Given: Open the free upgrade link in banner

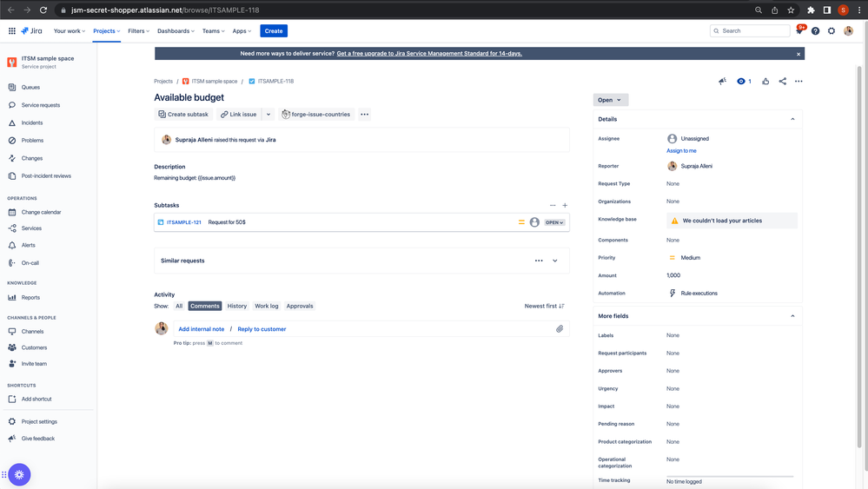Looking at the screenshot, I should (x=429, y=54).
